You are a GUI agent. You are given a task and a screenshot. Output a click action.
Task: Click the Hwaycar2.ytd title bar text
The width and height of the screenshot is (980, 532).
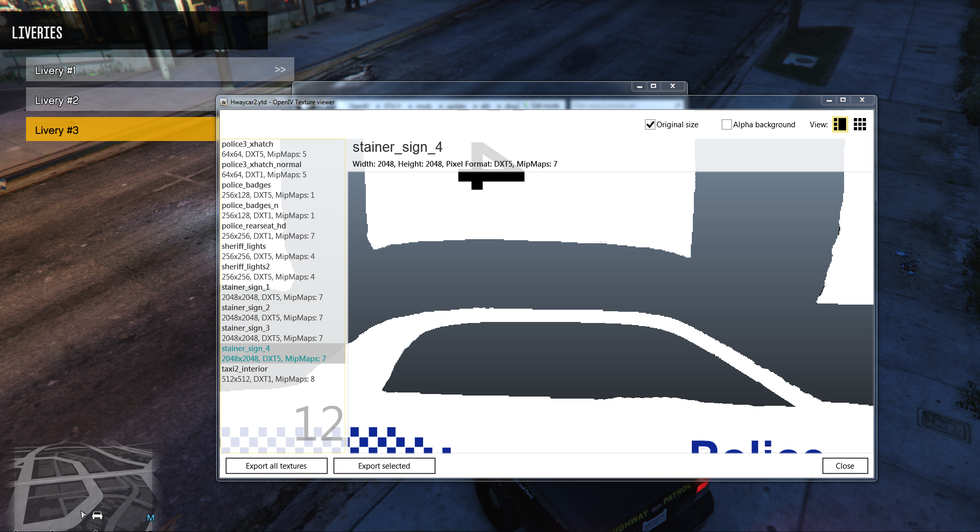(x=283, y=102)
